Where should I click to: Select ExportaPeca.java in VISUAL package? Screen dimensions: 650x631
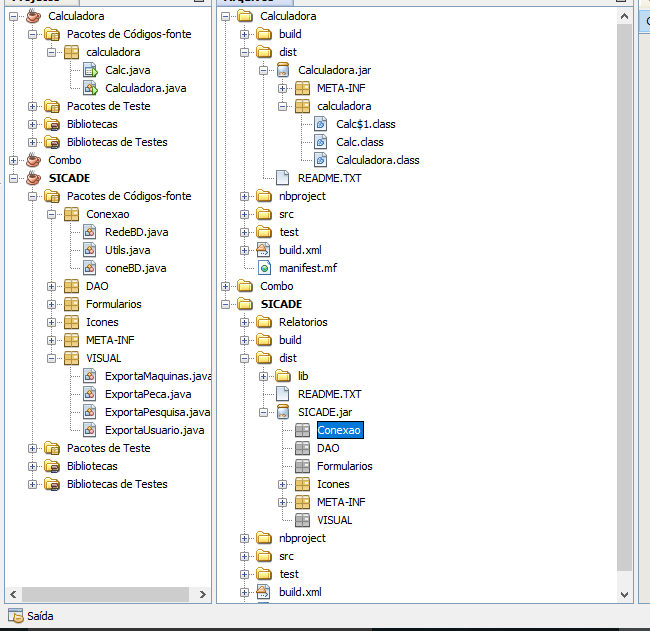(x=148, y=394)
